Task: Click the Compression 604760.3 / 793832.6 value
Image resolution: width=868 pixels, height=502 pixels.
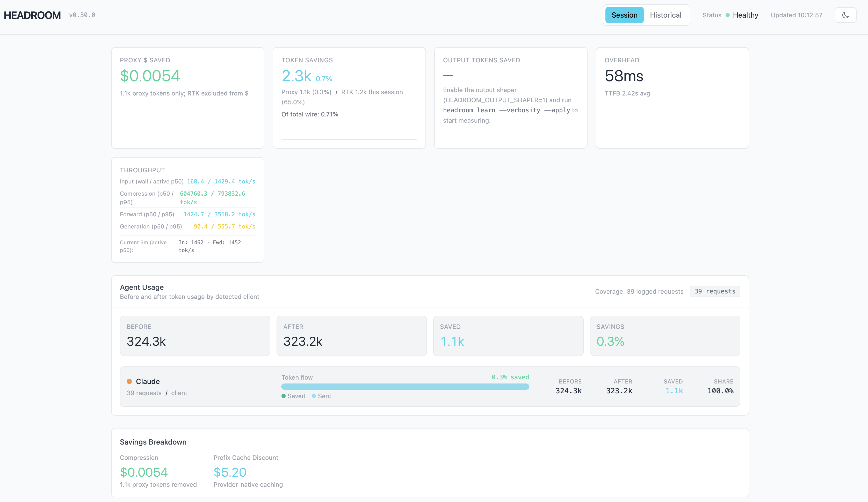Action: (x=213, y=198)
